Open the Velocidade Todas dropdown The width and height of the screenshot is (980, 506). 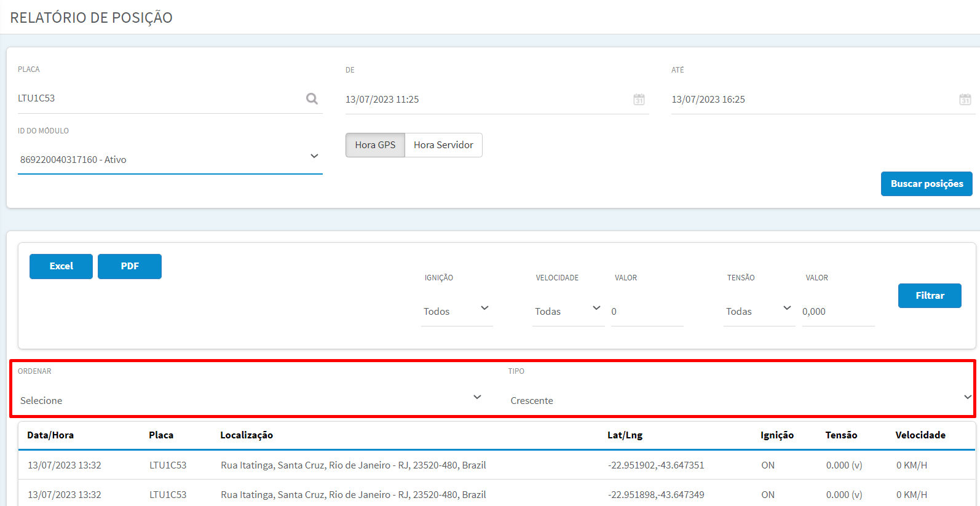click(x=568, y=311)
